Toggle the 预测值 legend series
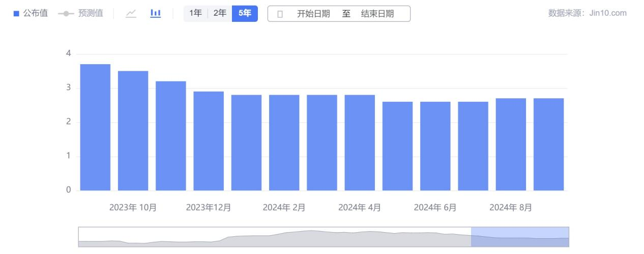The width and height of the screenshot is (644, 254). click(80, 14)
